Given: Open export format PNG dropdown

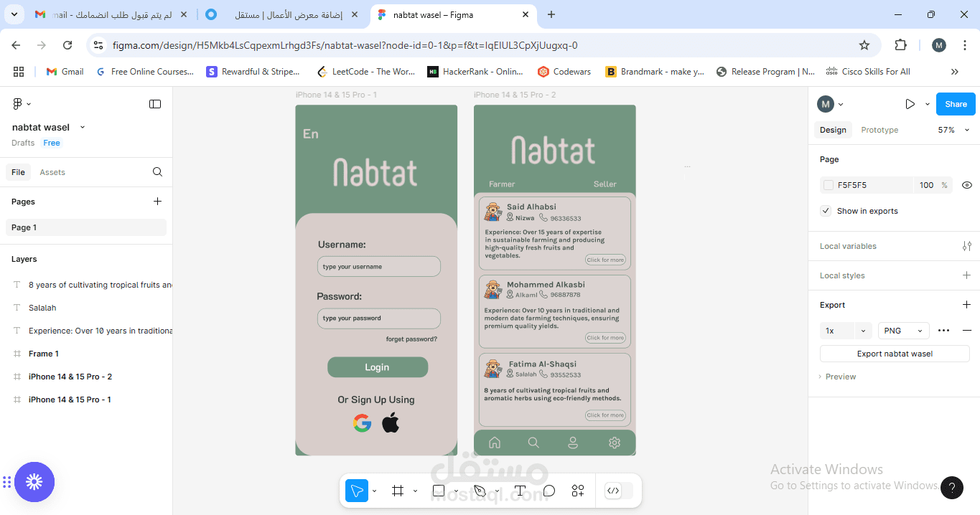Looking at the screenshot, I should (903, 331).
